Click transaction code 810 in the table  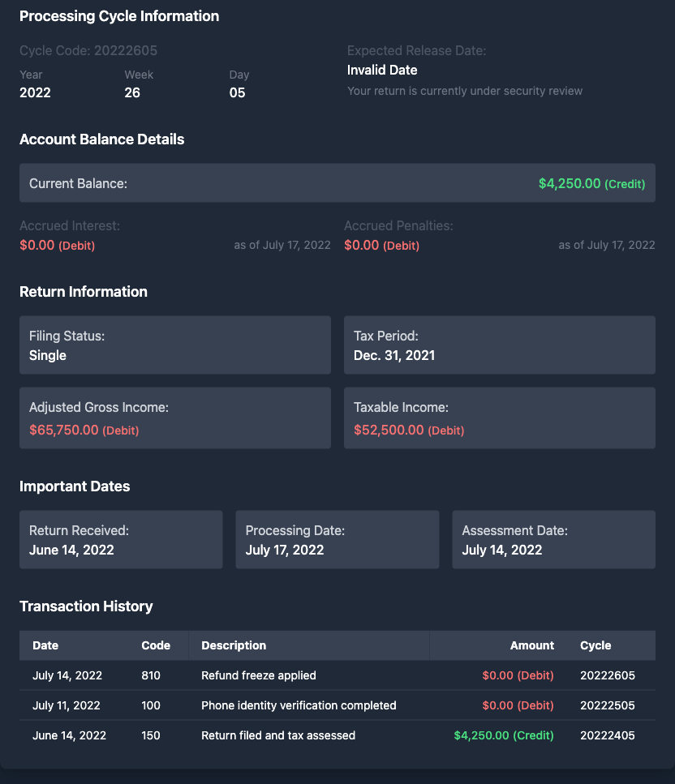151,675
